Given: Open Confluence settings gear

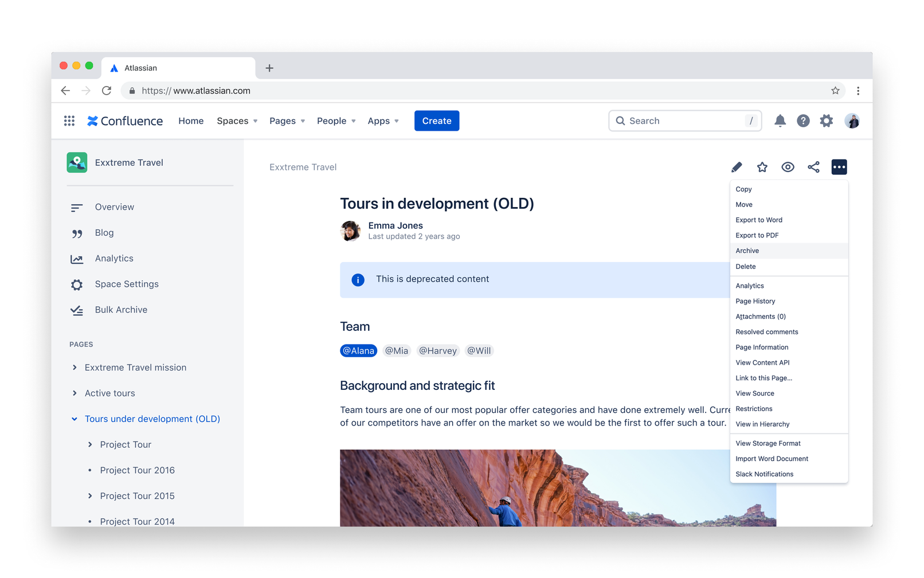Looking at the screenshot, I should coord(826,120).
